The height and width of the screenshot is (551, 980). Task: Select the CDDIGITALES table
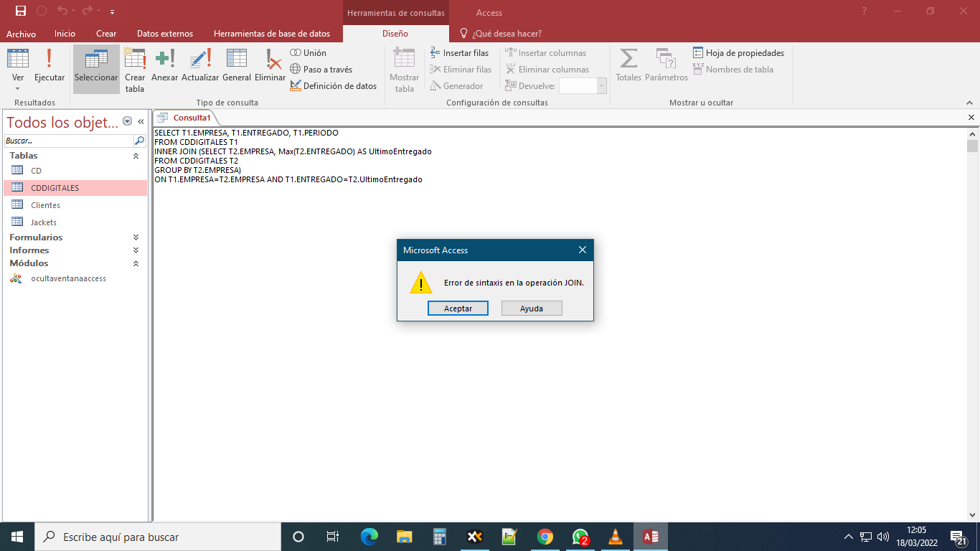(x=75, y=188)
